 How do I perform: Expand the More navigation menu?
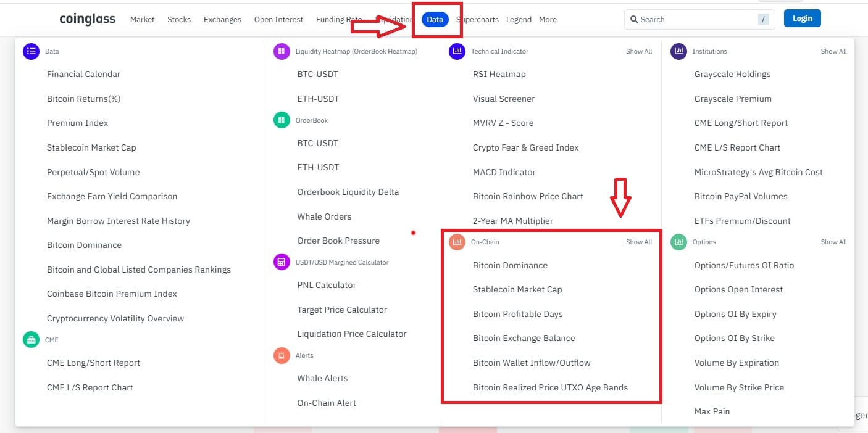(548, 19)
